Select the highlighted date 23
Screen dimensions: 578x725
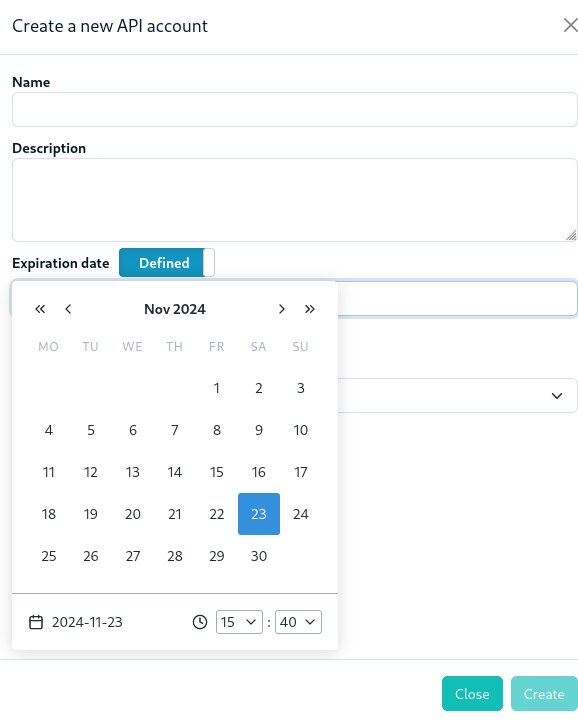click(258, 514)
